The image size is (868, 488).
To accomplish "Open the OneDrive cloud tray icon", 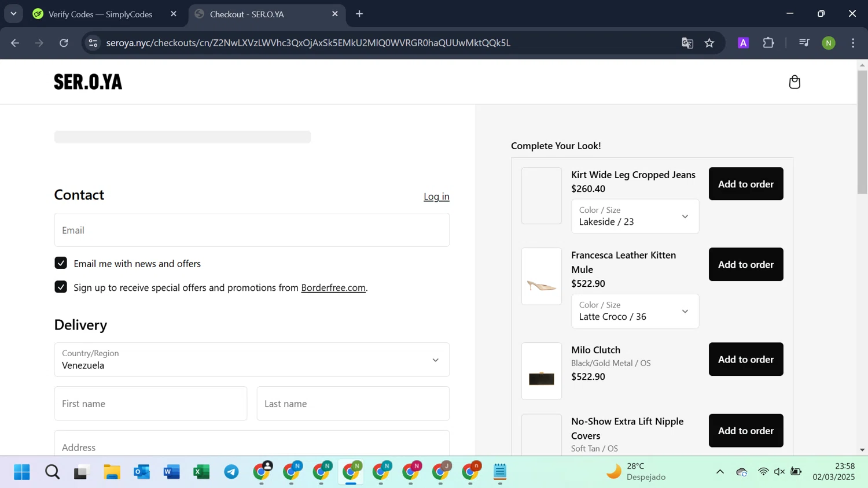I will pos(742,472).
